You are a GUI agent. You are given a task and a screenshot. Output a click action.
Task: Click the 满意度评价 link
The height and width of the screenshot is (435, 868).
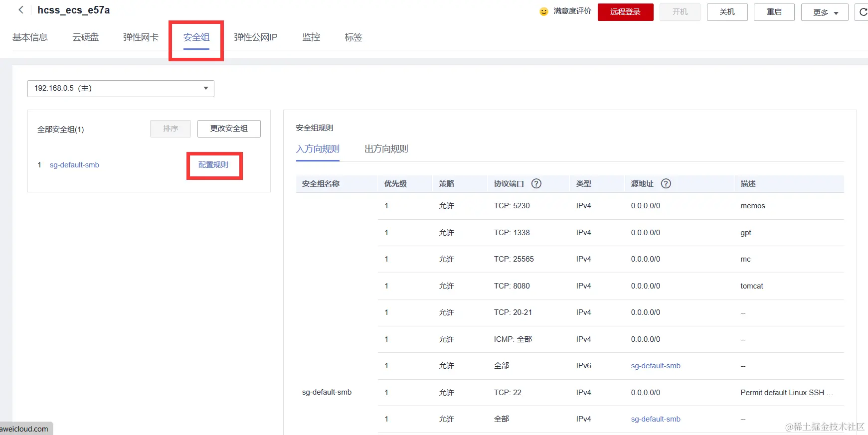(572, 11)
